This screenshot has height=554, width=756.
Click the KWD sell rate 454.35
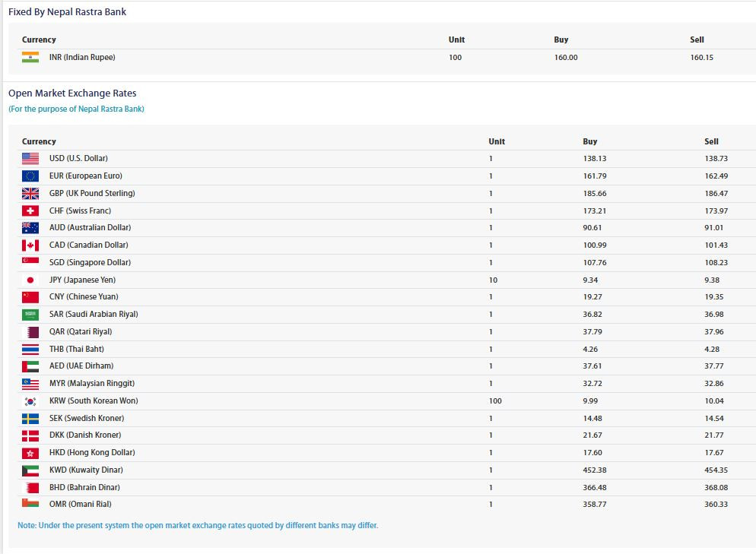coord(716,470)
